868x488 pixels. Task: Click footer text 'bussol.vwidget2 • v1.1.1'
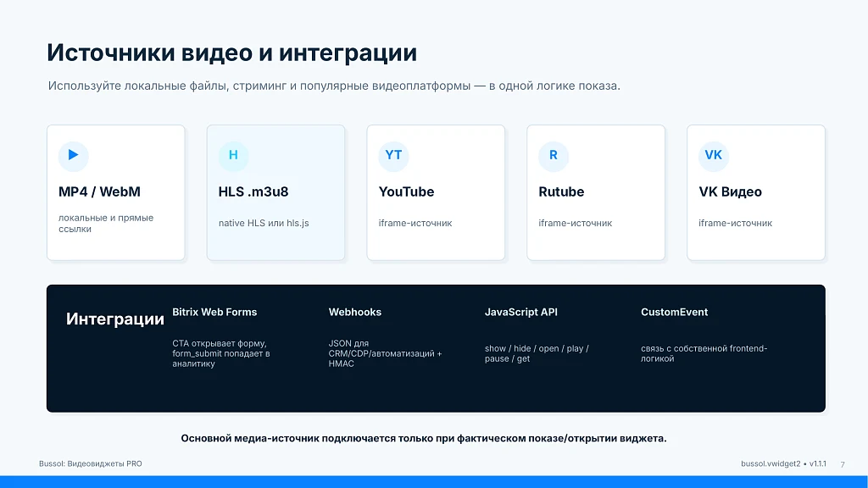783,463
